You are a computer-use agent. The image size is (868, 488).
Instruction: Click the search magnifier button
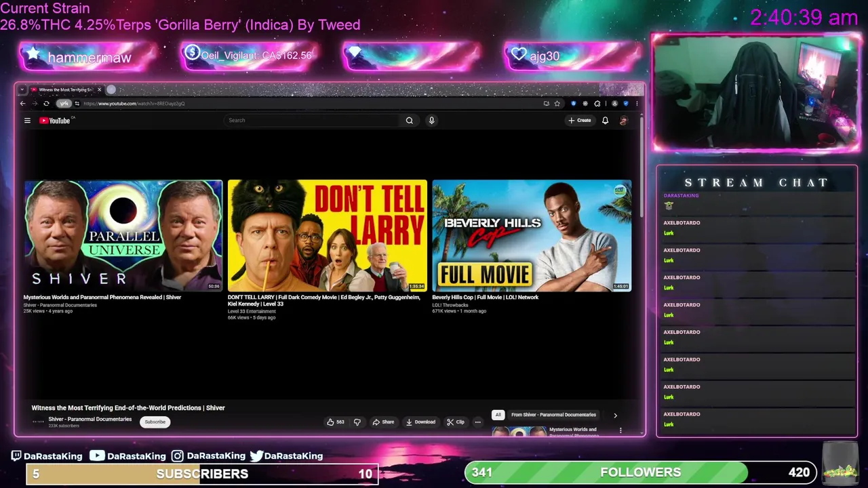click(x=409, y=121)
